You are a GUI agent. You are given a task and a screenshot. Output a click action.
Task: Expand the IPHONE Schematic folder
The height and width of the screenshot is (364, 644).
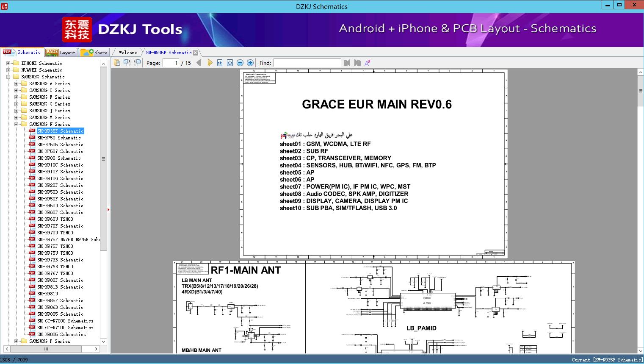tap(8, 63)
